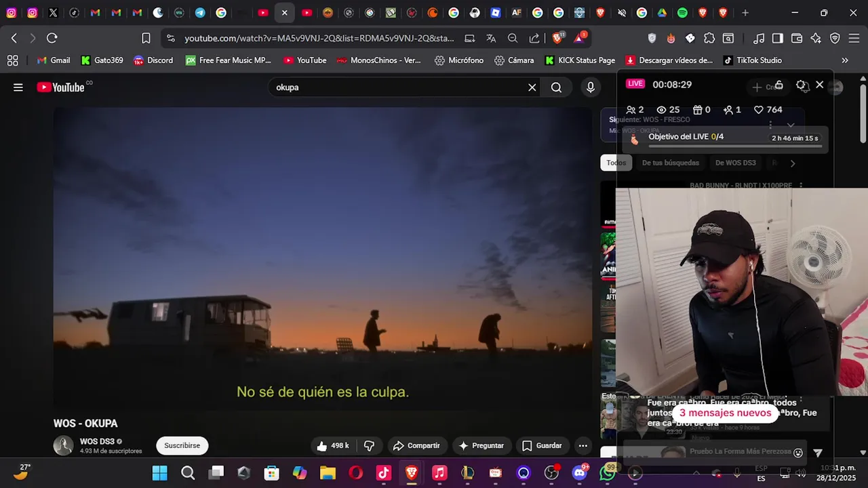This screenshot has width=868, height=488.
Task: Go back to the previous page
Action: (x=14, y=39)
